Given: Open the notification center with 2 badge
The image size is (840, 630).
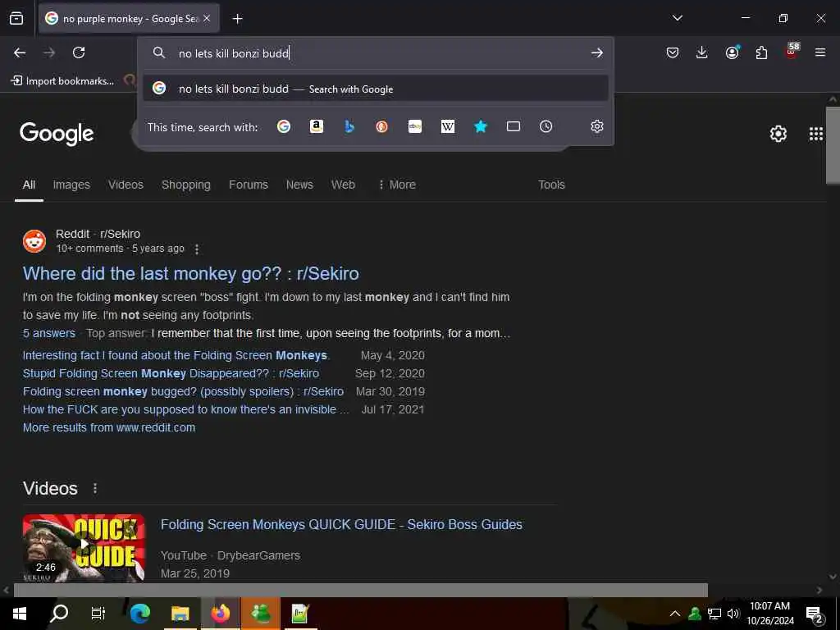Looking at the screenshot, I should [815, 615].
